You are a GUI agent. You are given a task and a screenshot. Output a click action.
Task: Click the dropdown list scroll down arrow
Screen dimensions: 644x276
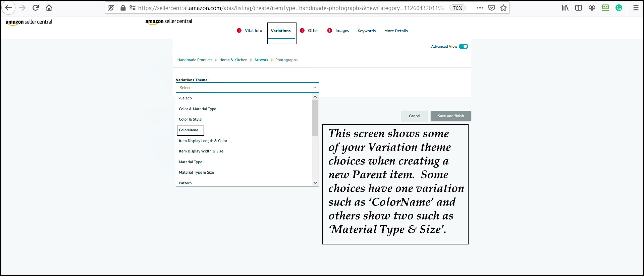pyautogui.click(x=315, y=183)
